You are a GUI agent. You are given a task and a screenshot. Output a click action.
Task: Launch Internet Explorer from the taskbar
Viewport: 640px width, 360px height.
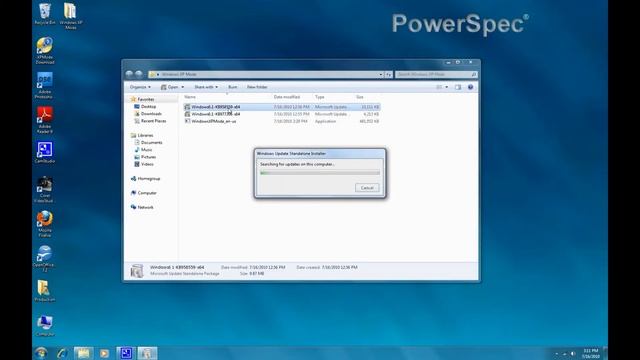pos(62,353)
